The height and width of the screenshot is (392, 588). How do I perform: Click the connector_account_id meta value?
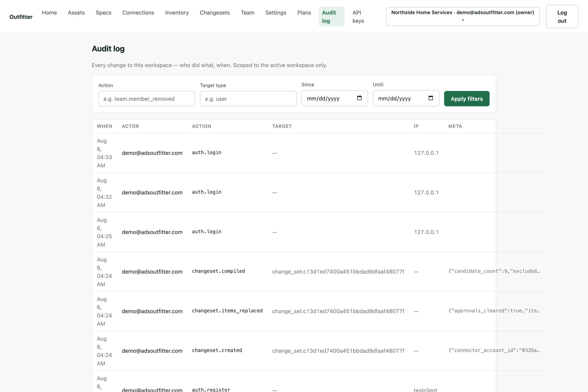click(x=494, y=350)
